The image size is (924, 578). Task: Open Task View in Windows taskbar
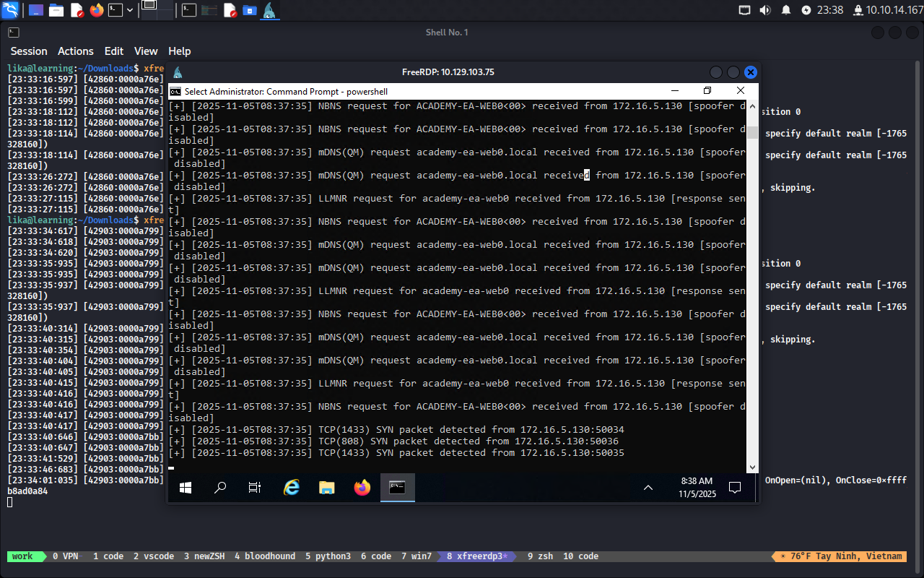pos(255,488)
